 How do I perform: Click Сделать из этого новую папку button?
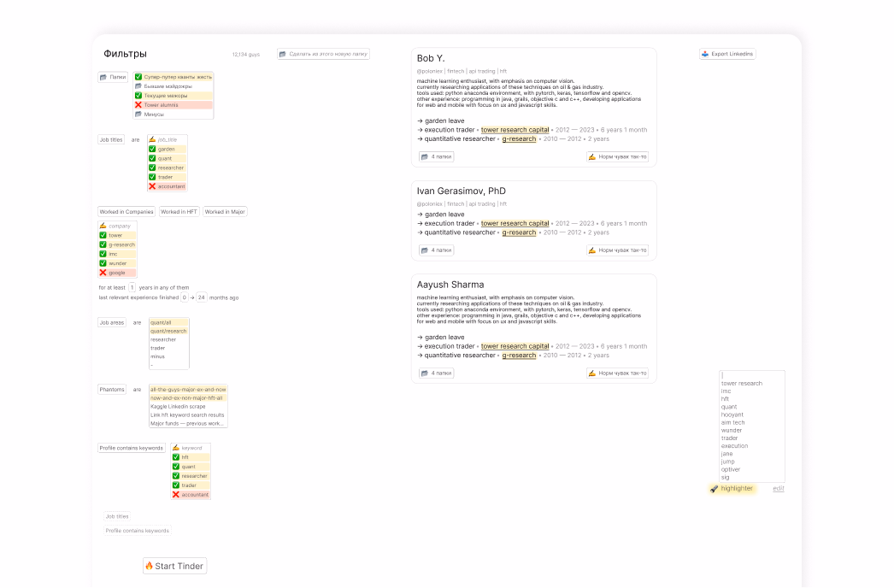tap(323, 54)
